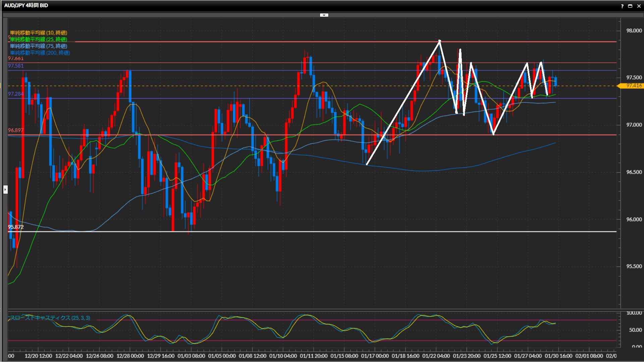This screenshot has height=362, width=644.
Task: Select the purple 97.284 line label
Action: click(x=16, y=94)
